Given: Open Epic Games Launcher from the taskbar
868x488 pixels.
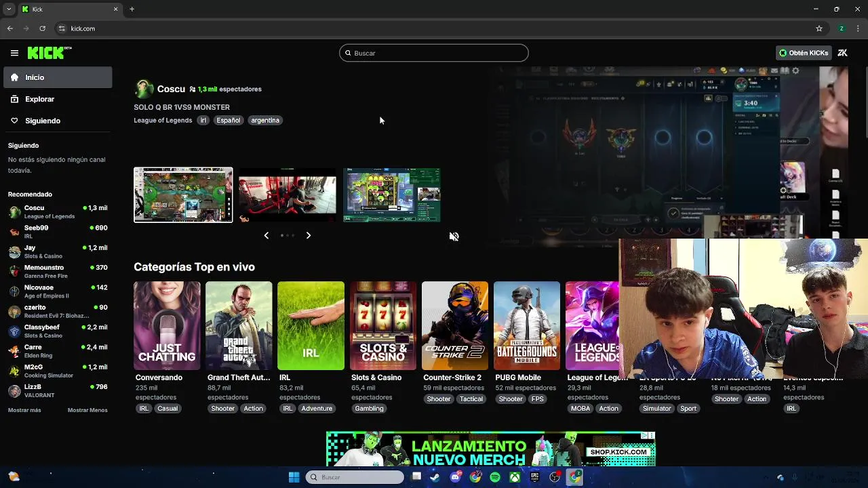Looking at the screenshot, I should click(535, 477).
